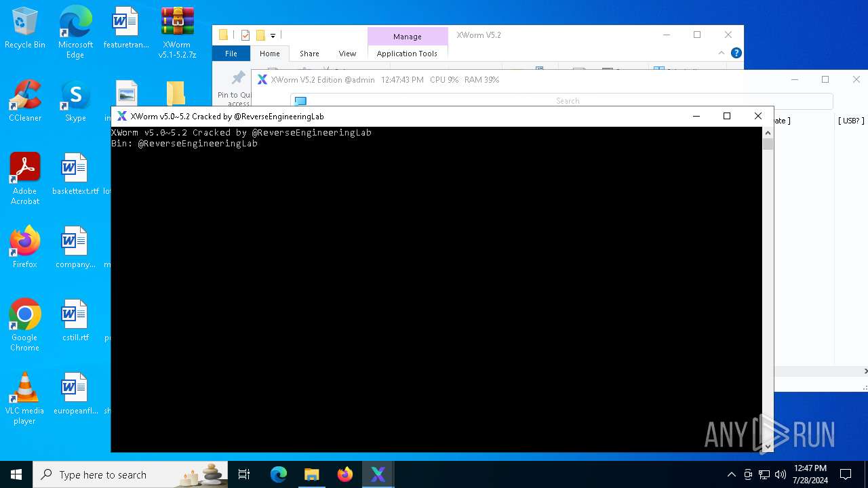Type in the taskbar search box
This screenshot has height=488, width=868.
130,474
